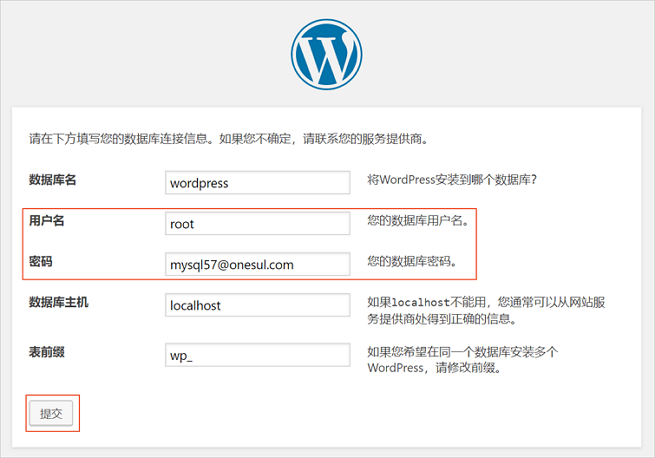Click the description 您的数据库用户名。
Screen dimensions: 655x458
tap(419, 220)
